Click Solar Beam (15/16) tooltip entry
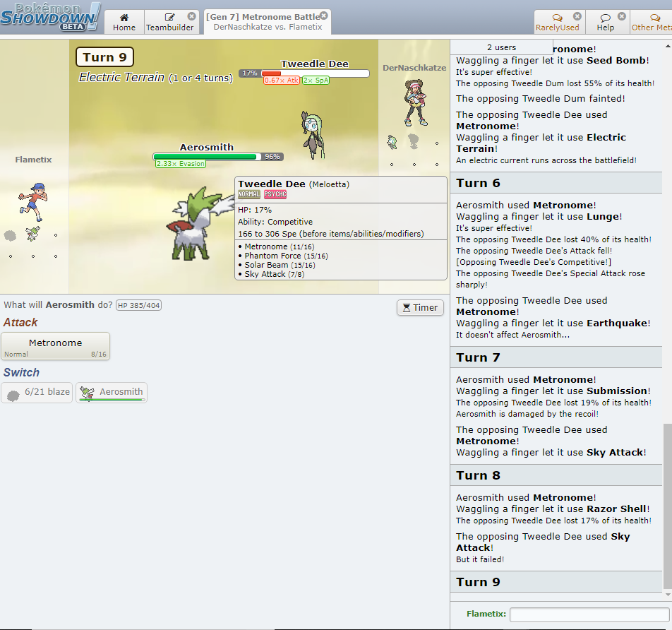Viewport: 672px width, 630px height. (x=280, y=265)
